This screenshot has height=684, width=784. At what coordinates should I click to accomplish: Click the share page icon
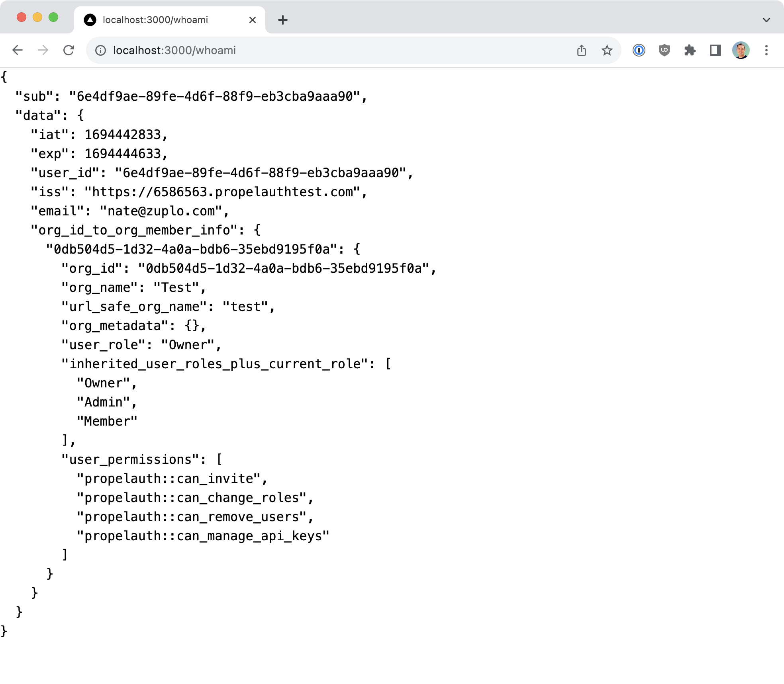pyautogui.click(x=582, y=51)
